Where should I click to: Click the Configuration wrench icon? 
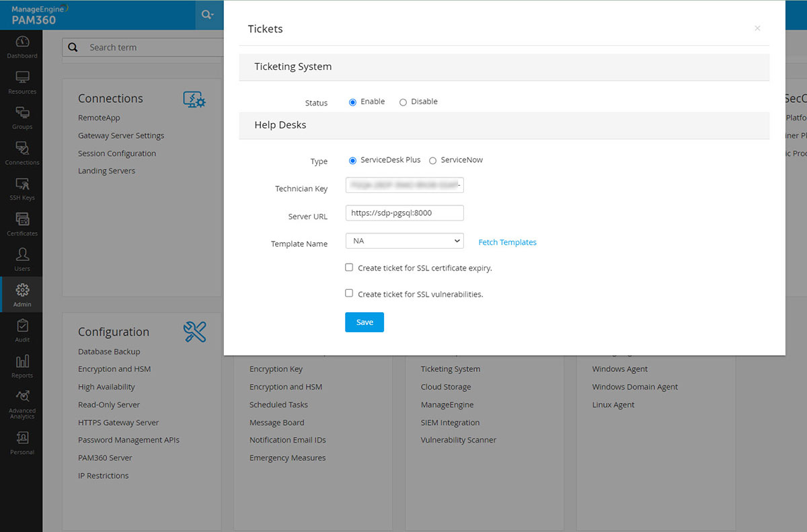click(x=195, y=332)
